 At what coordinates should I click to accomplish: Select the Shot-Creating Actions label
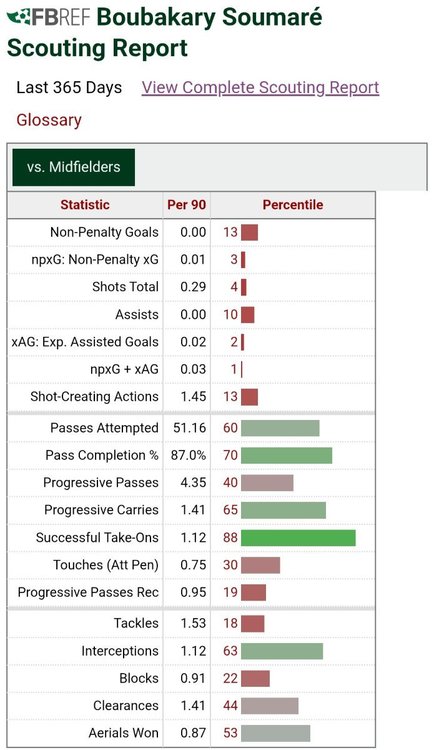coord(94,397)
